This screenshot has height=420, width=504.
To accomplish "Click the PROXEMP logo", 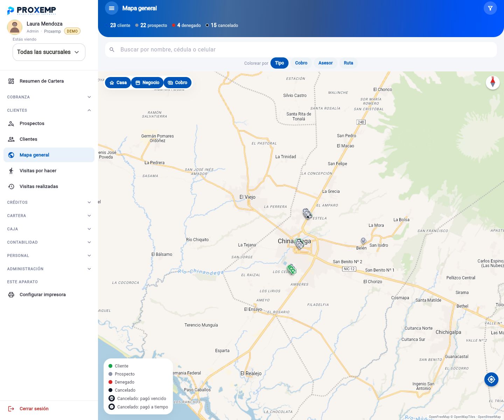I will [x=31, y=10].
